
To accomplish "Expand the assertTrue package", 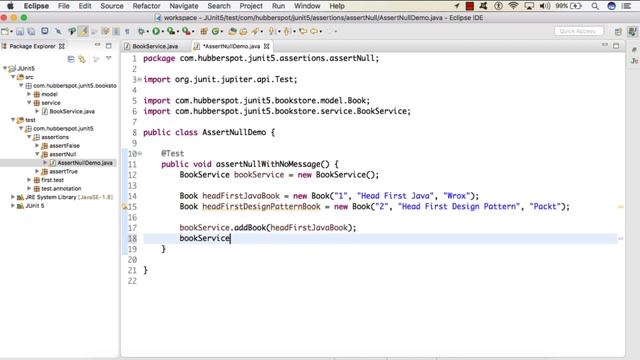I will (x=37, y=171).
